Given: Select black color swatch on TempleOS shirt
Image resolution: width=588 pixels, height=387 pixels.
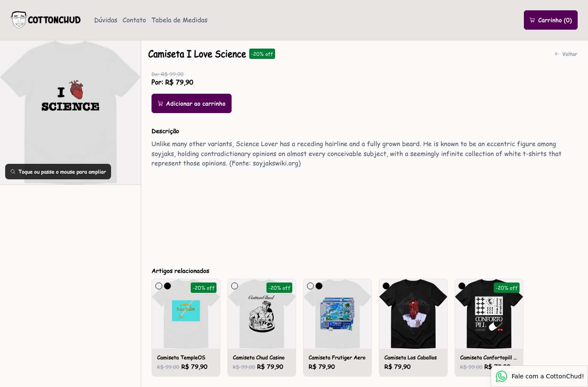Looking at the screenshot, I should pos(167,286).
